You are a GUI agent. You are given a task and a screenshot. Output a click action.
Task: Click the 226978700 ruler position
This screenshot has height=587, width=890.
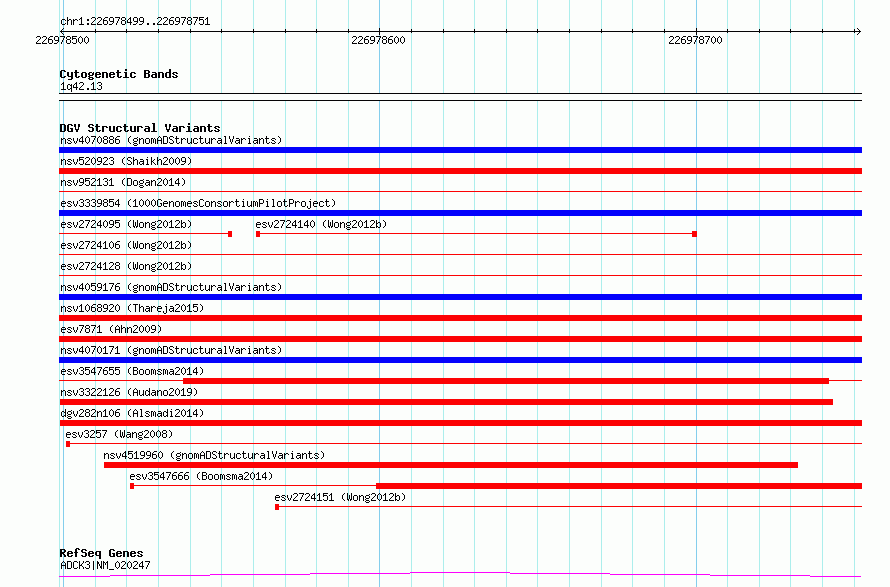pyautogui.click(x=695, y=40)
